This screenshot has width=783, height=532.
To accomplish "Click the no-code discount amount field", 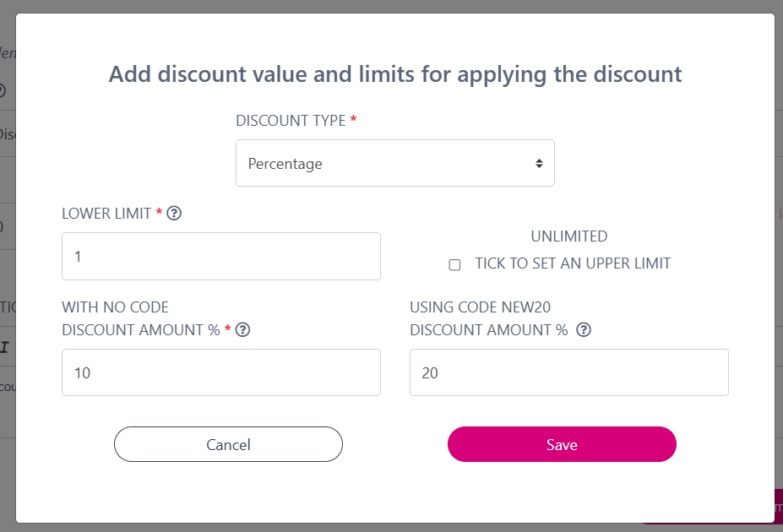I will (x=220, y=372).
